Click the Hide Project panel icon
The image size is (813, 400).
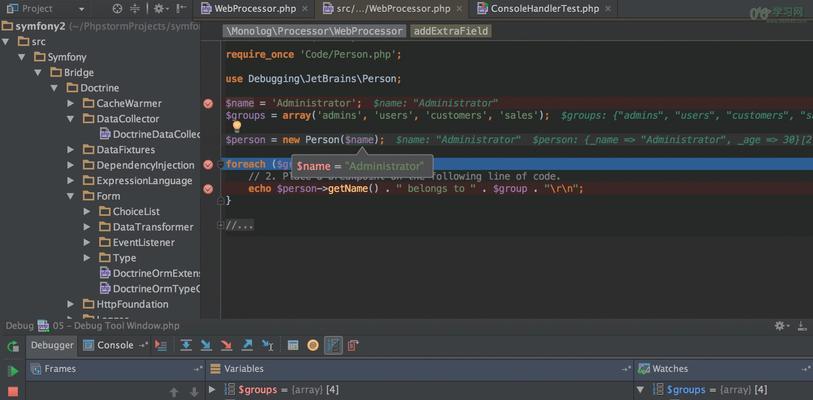(x=181, y=8)
